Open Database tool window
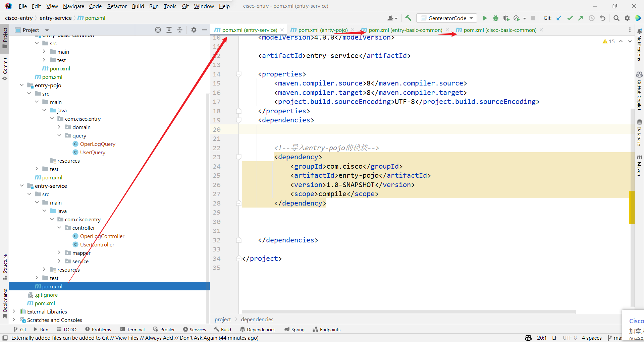This screenshot has width=644, height=342. [639, 133]
